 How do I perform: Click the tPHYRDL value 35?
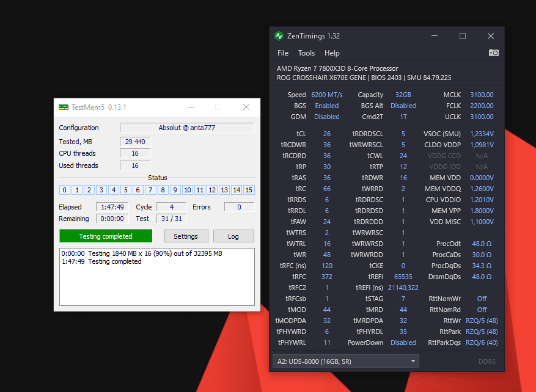click(403, 331)
